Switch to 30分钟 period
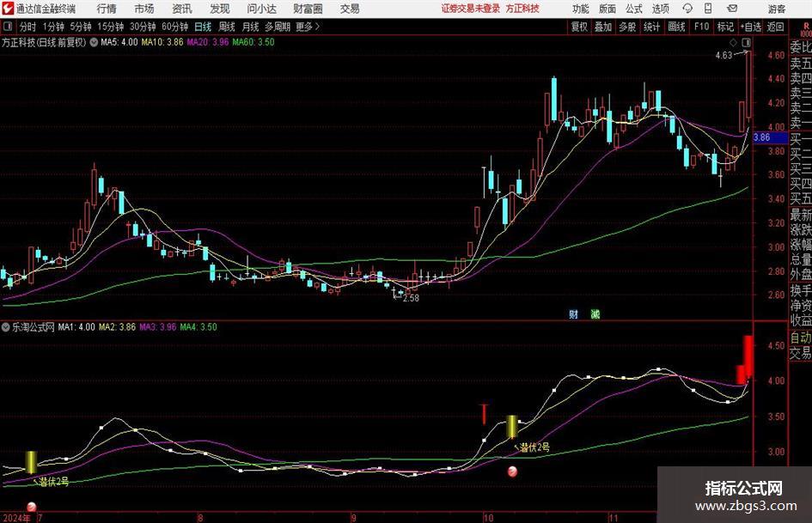Screen dimensions: 812x523 coord(143,27)
